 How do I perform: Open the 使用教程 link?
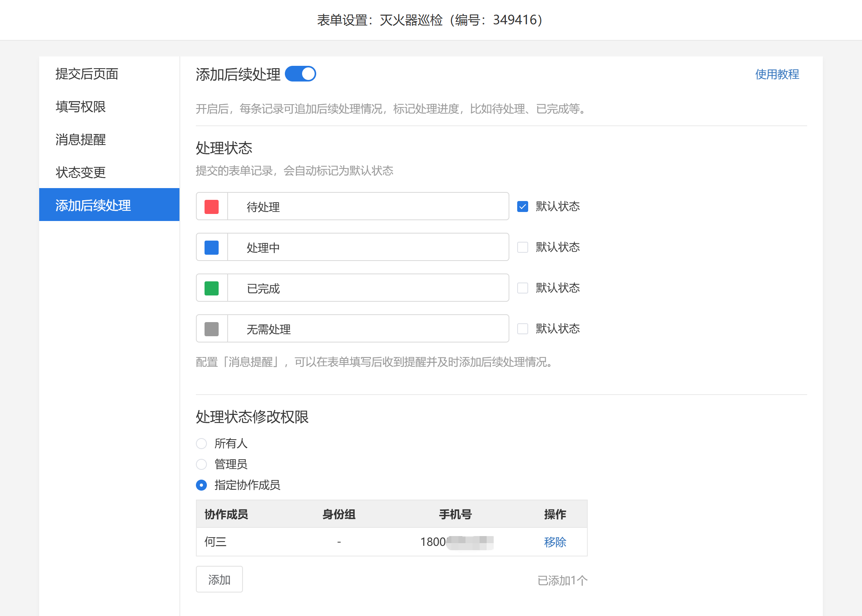777,74
